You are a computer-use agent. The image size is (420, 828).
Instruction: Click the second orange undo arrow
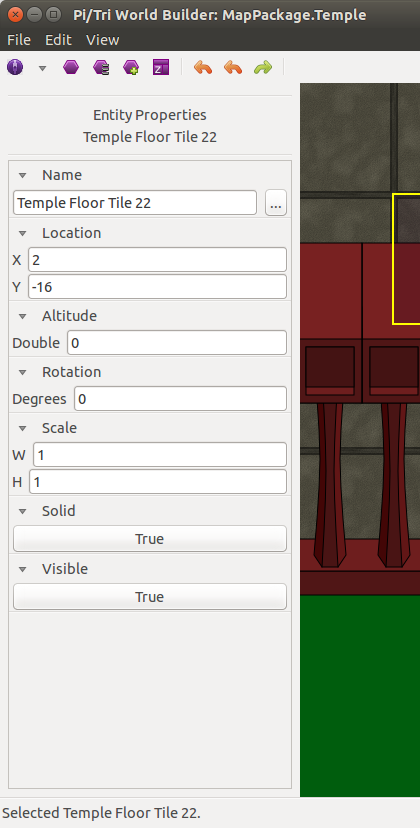[x=233, y=68]
